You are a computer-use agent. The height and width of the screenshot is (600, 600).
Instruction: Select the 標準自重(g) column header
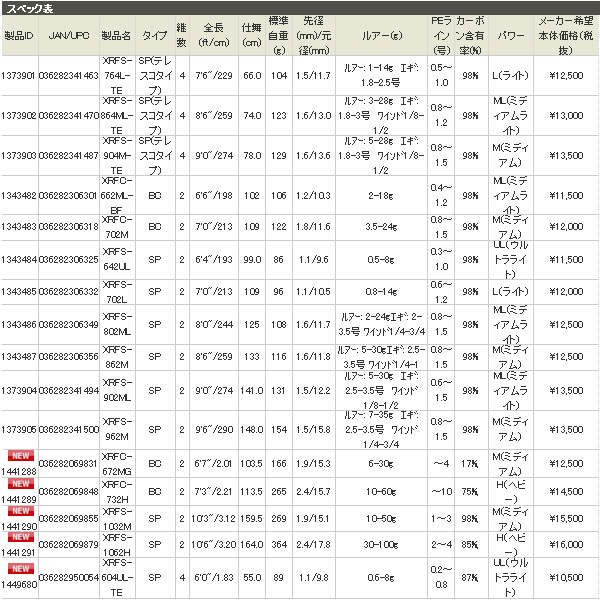tap(279, 35)
